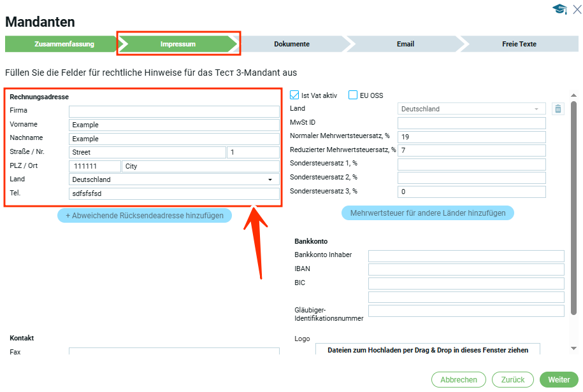
Task: Open the Land dropdown in Rechnungsadresse
Action: pyautogui.click(x=174, y=180)
